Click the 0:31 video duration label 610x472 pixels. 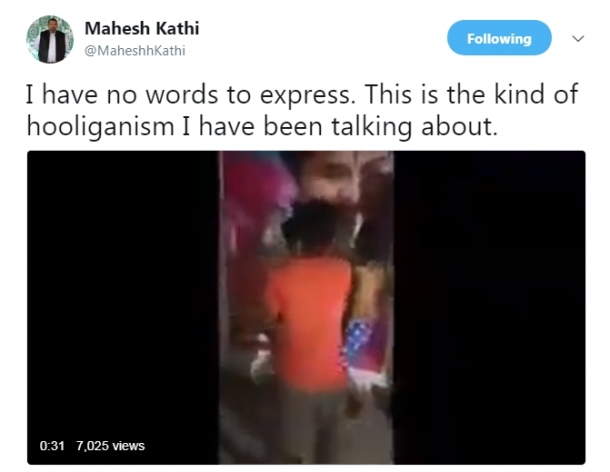(52, 446)
